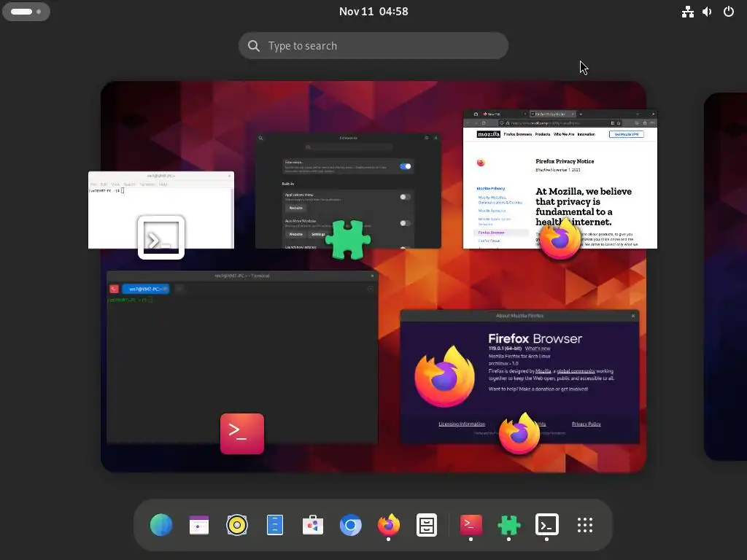Click the red terminal icon overlaid on the dark Terminal window
Viewport: 747px width, 560px height.
[x=242, y=434]
